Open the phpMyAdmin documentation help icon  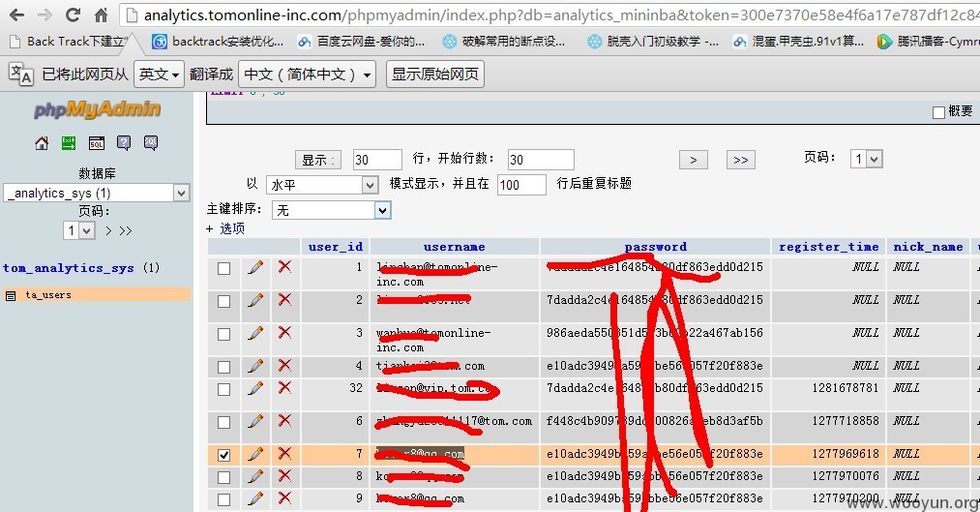(x=124, y=143)
